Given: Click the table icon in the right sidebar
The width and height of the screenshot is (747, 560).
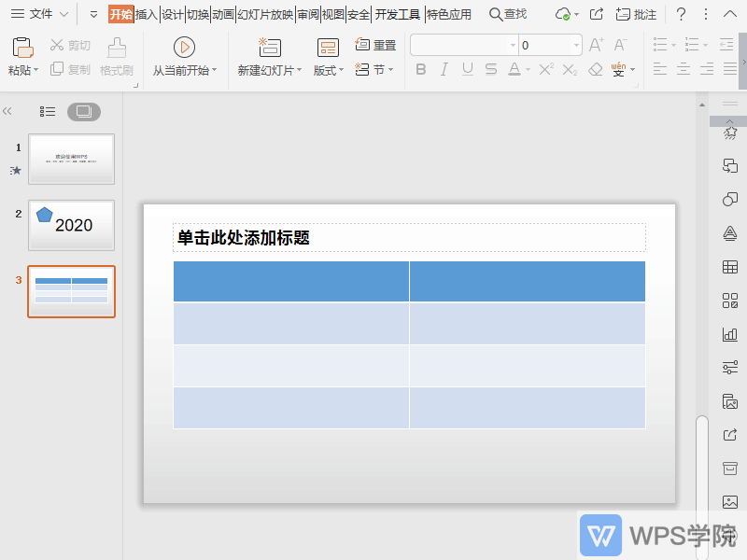Looking at the screenshot, I should coord(729,266).
